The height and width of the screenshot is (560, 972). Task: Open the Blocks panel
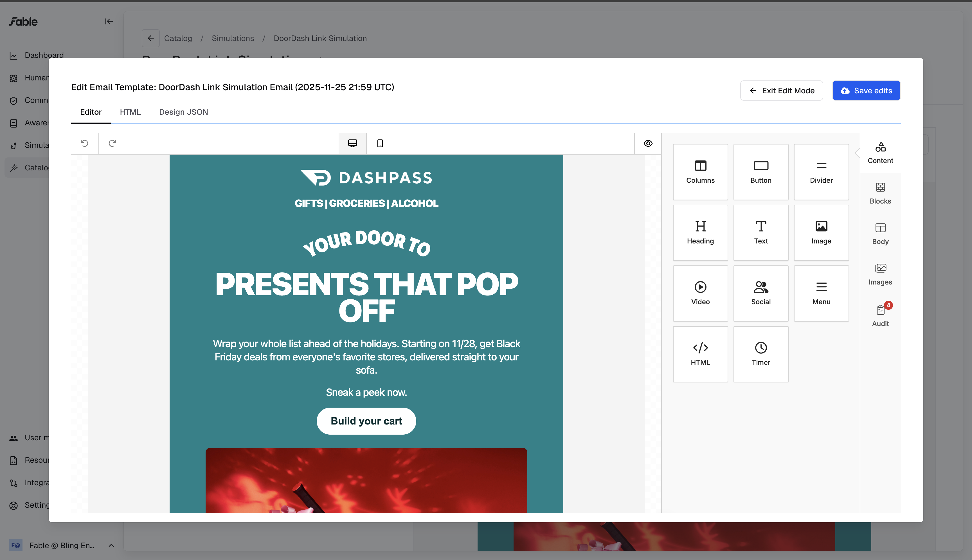[880, 193]
